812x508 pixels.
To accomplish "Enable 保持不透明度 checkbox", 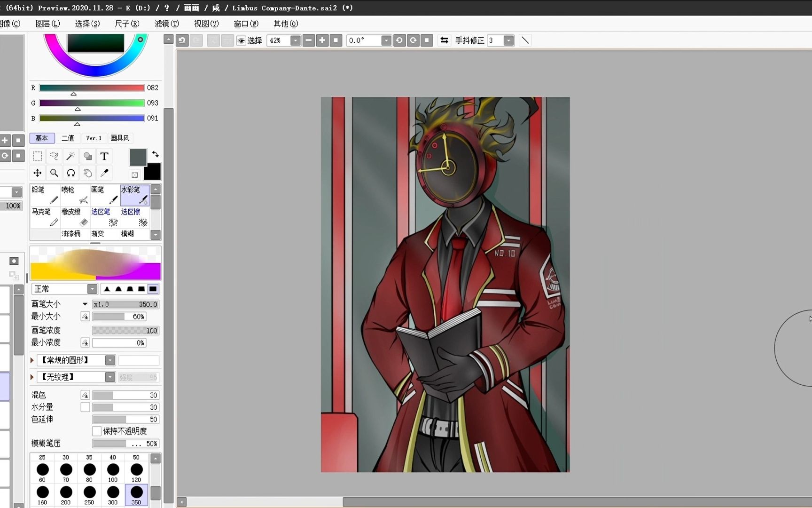I will tap(97, 431).
